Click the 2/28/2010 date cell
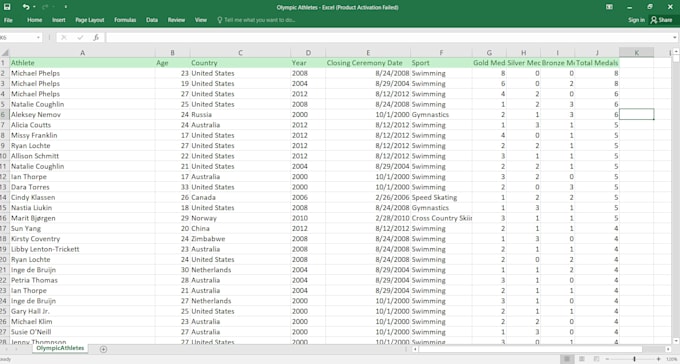Screen dimensions: 680x364 [x=368, y=218]
